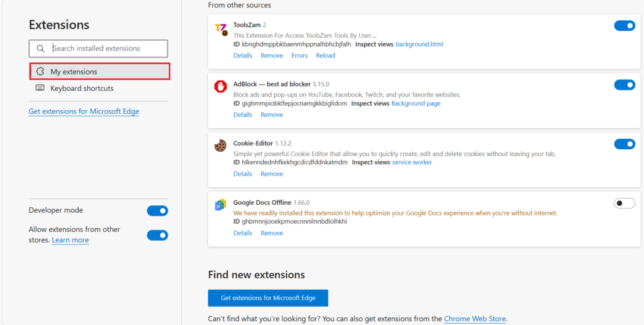The height and width of the screenshot is (325, 644).
Task: View ToolsZam Errors
Action: point(299,55)
